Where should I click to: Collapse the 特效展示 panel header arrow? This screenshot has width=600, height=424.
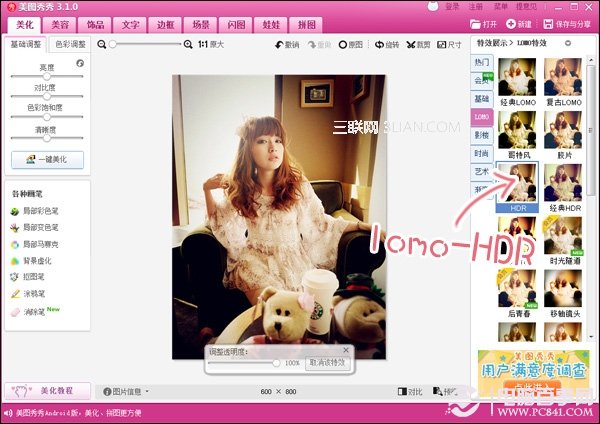coord(568,43)
